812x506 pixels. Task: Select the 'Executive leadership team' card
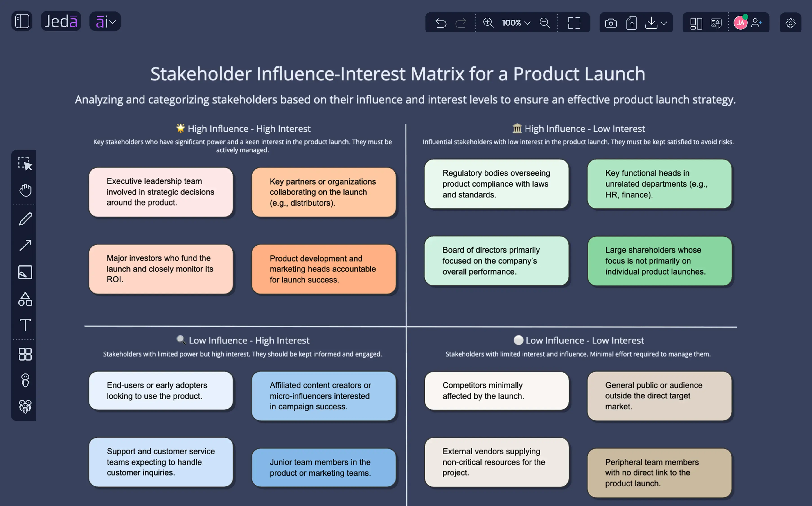161,192
